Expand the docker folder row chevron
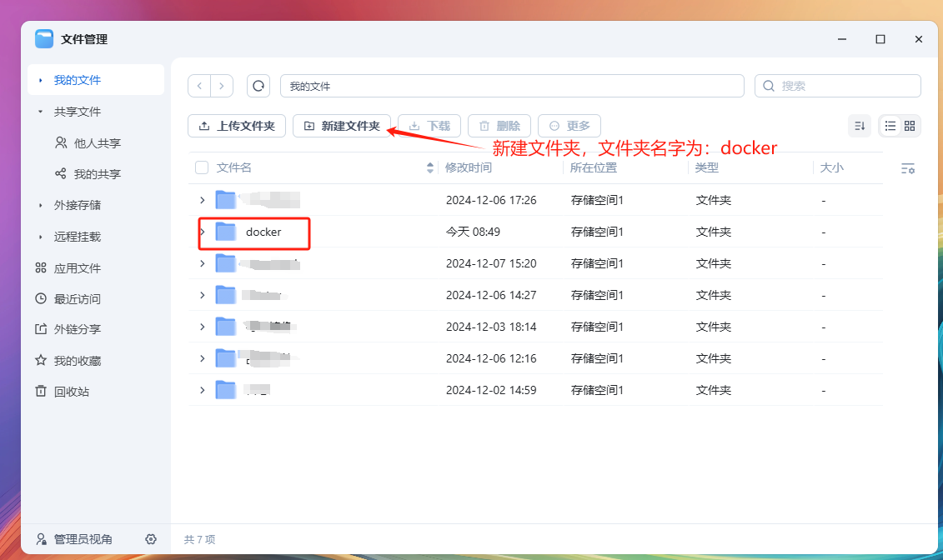Screen dimensions: 943x560 coord(202,232)
